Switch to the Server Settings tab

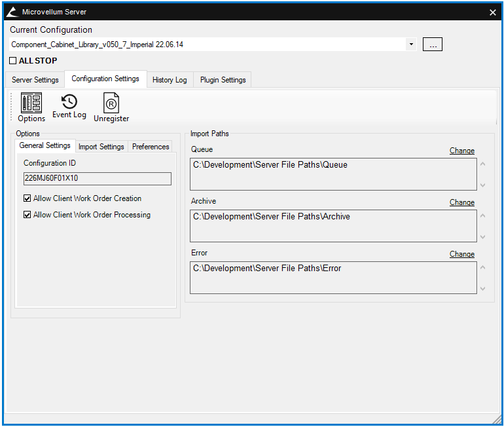pos(35,80)
